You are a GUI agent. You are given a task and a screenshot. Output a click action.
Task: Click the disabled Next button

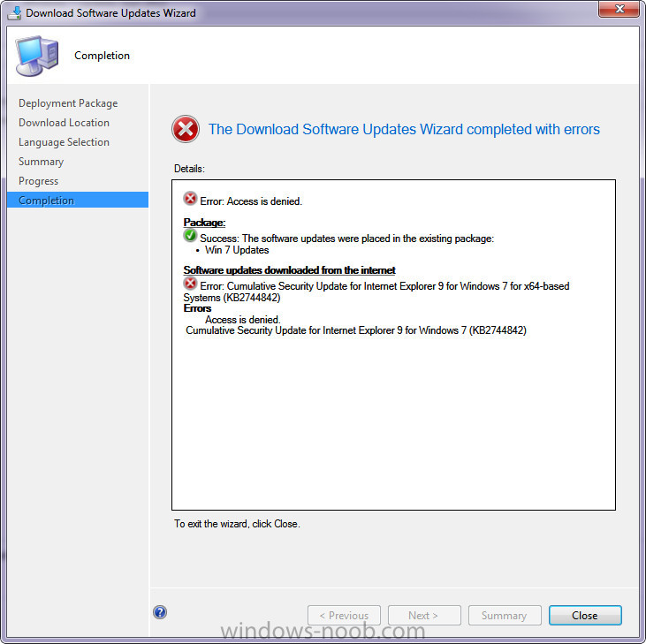[424, 615]
